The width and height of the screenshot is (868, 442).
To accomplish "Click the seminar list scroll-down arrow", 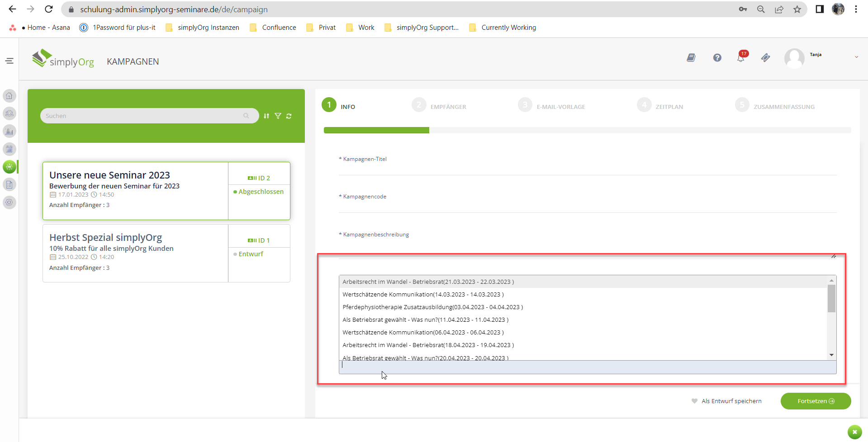I will pos(831,355).
